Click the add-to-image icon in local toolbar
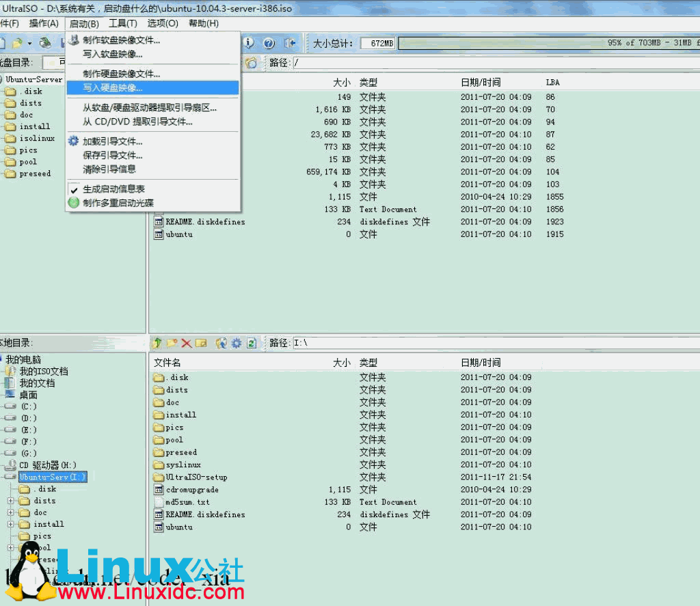This screenshot has width=700, height=606. click(221, 343)
